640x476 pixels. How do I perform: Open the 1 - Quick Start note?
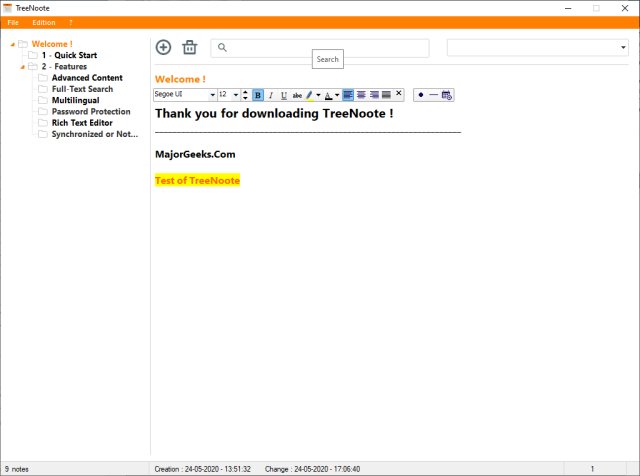[69, 55]
